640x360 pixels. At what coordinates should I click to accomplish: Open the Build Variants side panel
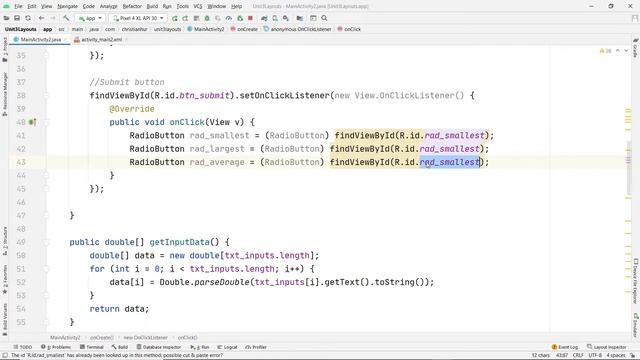pos(4,319)
